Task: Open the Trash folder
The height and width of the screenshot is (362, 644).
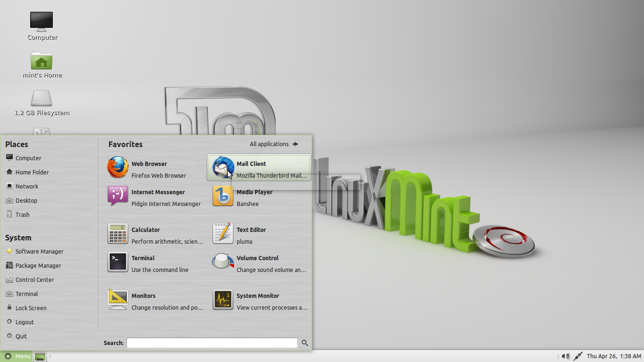Action: click(x=23, y=214)
